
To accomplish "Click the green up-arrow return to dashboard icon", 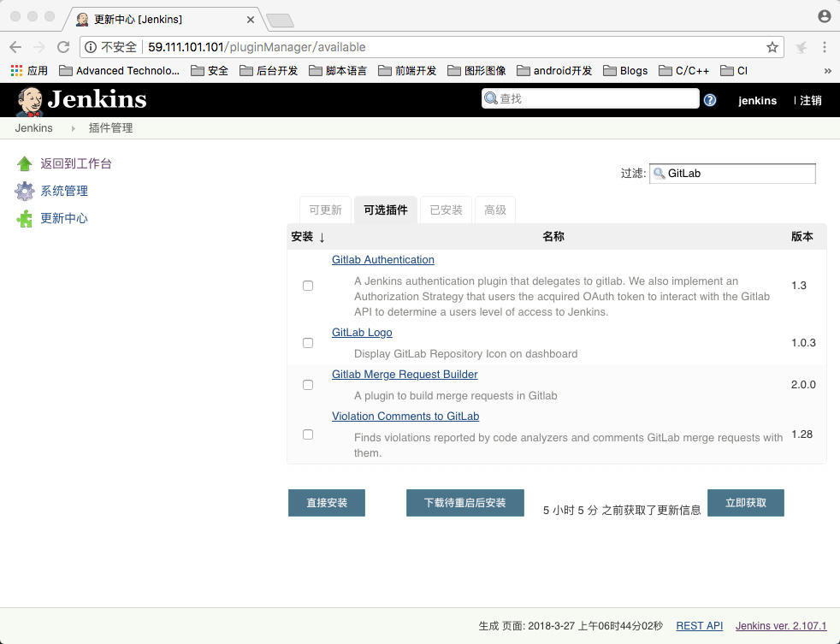I will (24, 163).
